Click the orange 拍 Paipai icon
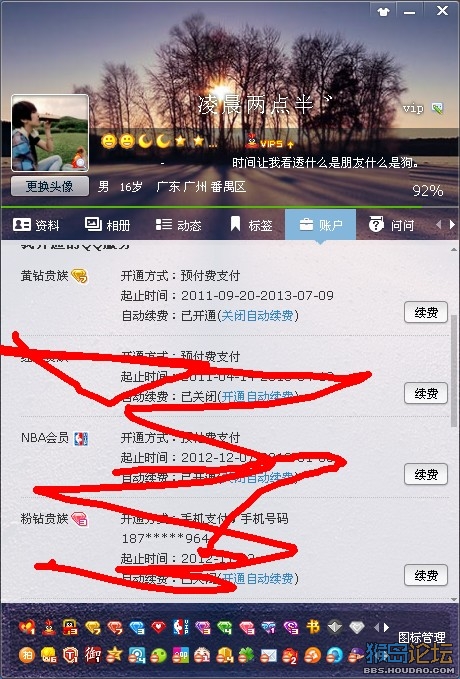Viewport: 460px width, 679px height. 27,655
